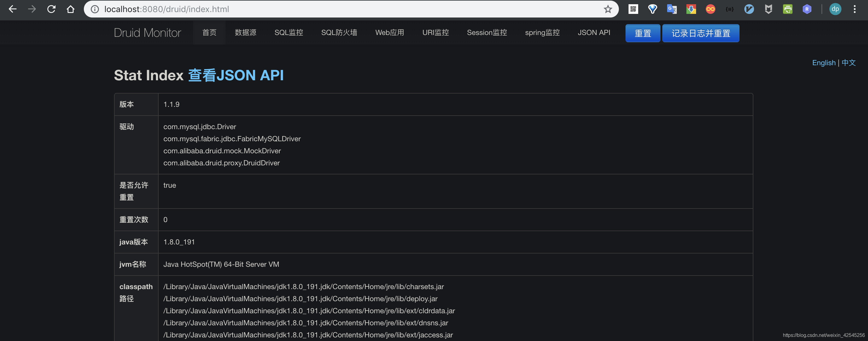Open the Chrome three-dot menu
Screen dimensions: 868x341
pos(854,9)
